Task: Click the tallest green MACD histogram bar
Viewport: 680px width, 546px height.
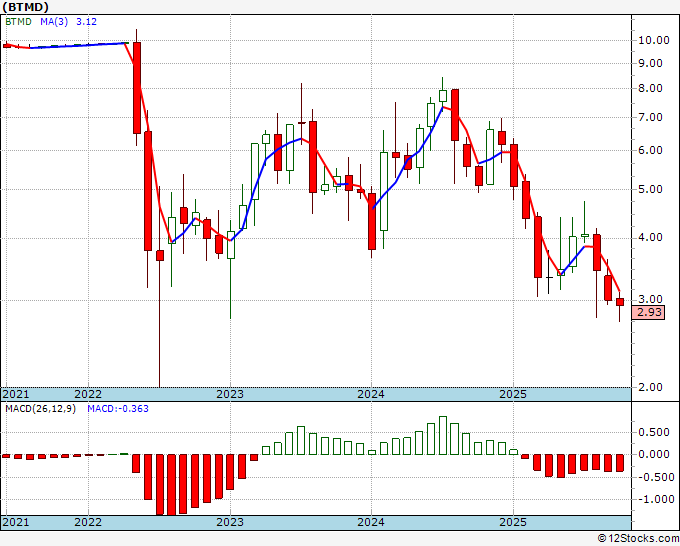Action: pos(443,435)
